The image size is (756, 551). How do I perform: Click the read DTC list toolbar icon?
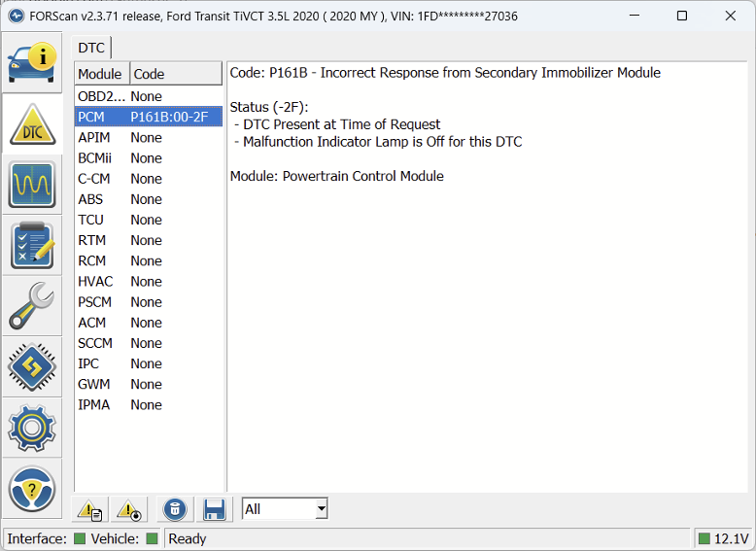(90, 509)
